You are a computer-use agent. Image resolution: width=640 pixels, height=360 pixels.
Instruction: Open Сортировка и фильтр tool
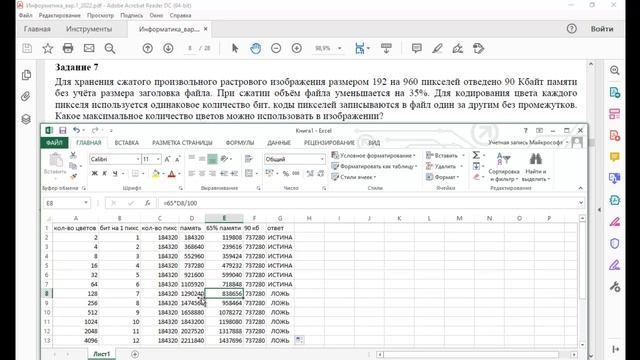point(504,167)
